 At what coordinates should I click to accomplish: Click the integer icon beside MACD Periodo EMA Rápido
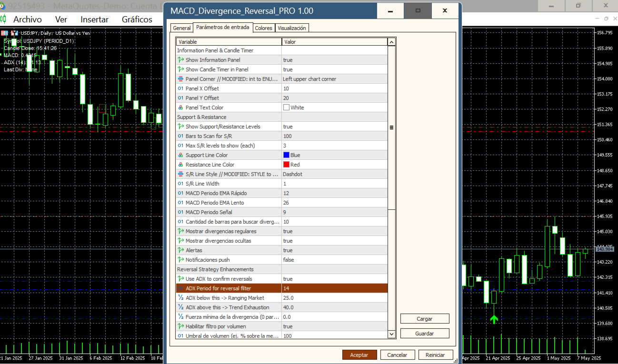pyautogui.click(x=180, y=193)
